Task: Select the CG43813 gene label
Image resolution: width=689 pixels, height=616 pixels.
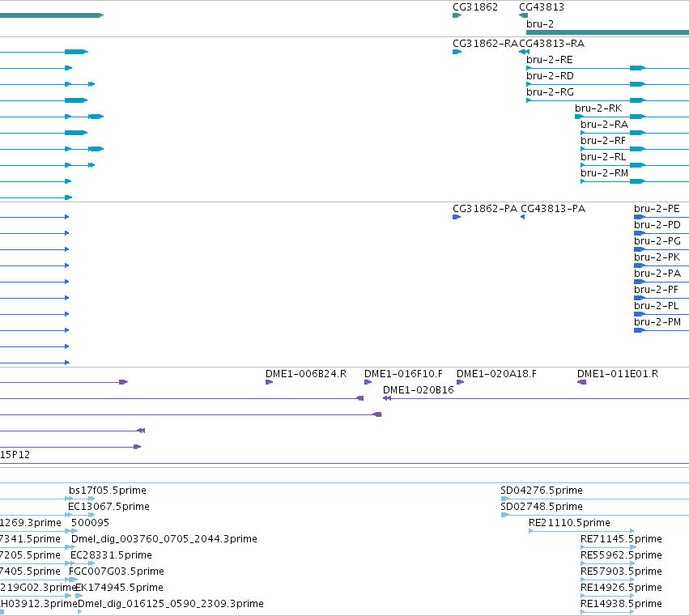Action: coord(542,7)
